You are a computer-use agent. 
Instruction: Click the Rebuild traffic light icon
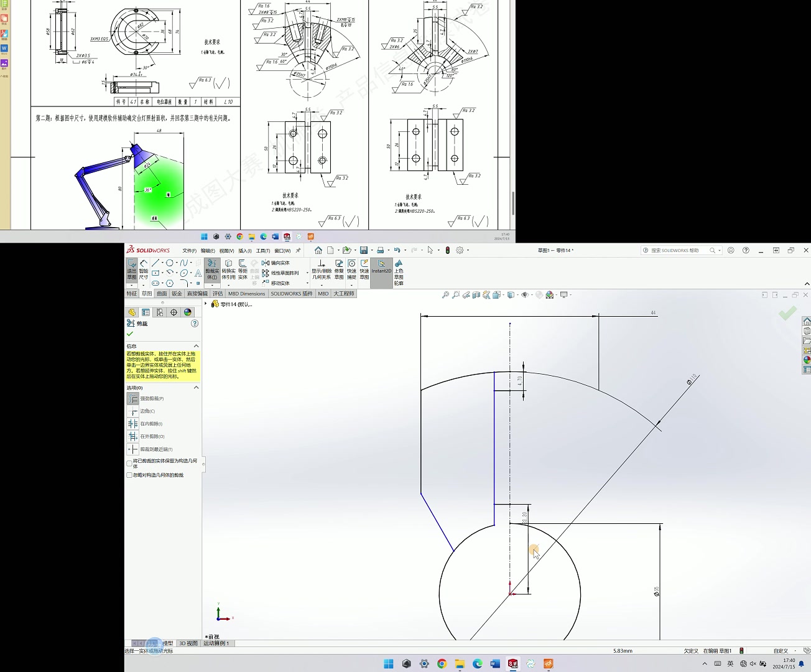click(x=447, y=250)
